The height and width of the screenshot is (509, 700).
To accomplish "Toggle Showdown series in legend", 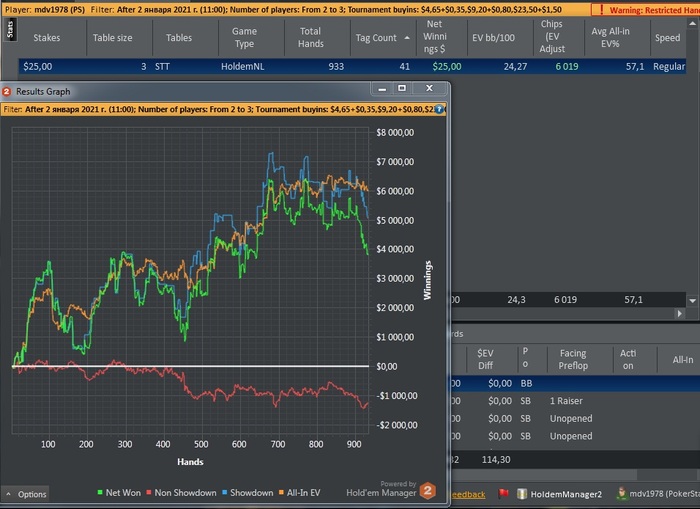I will coord(248,493).
